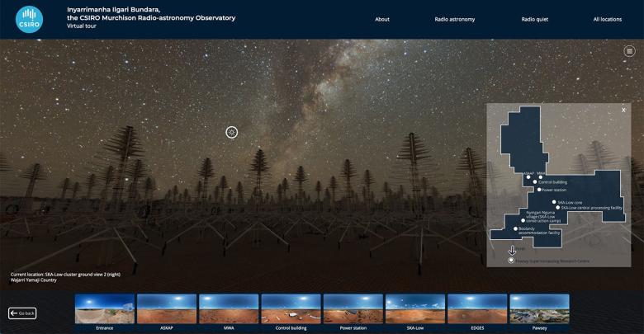
Task: Open the Radio quiet page
Action: pyautogui.click(x=535, y=19)
